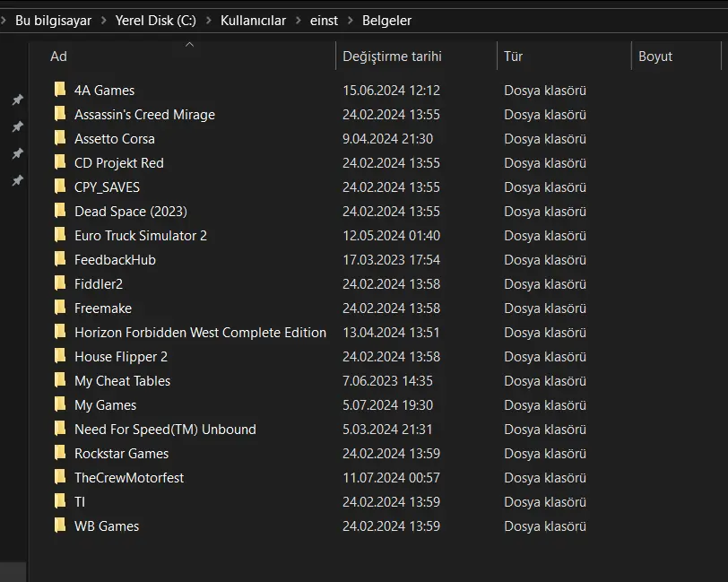Select TheCrewMotorfest folder name
The width and height of the screenshot is (728, 582).
click(129, 477)
